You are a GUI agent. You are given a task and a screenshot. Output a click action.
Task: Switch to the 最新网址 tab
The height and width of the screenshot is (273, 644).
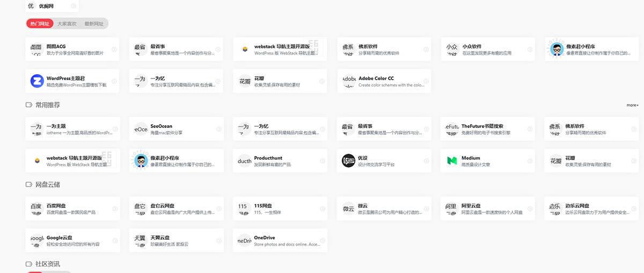pos(94,24)
